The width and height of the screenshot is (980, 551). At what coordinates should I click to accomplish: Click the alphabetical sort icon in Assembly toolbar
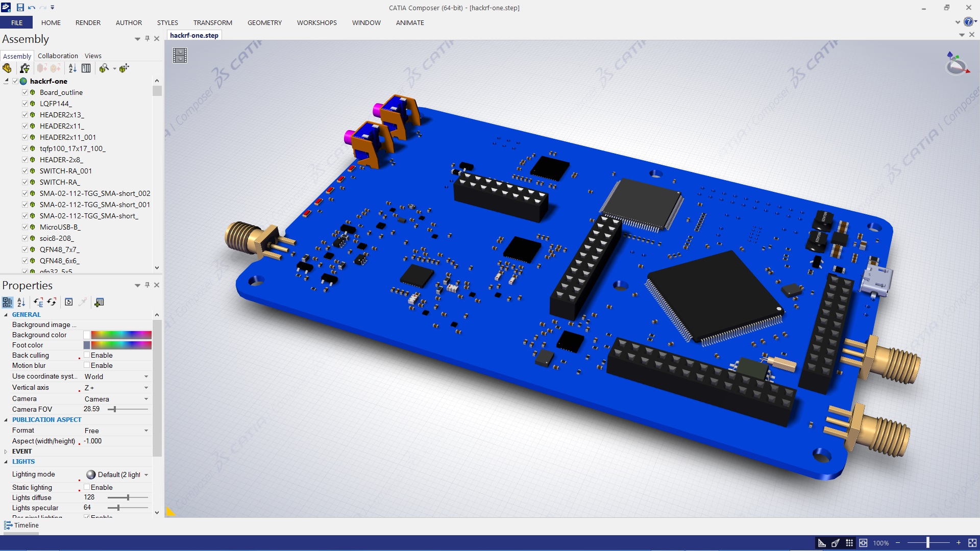click(72, 68)
